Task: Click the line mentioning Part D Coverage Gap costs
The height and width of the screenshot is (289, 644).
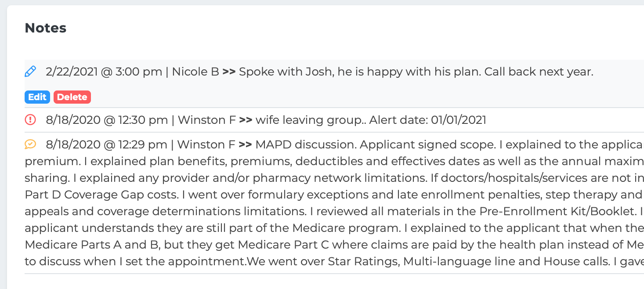Action: (x=334, y=195)
